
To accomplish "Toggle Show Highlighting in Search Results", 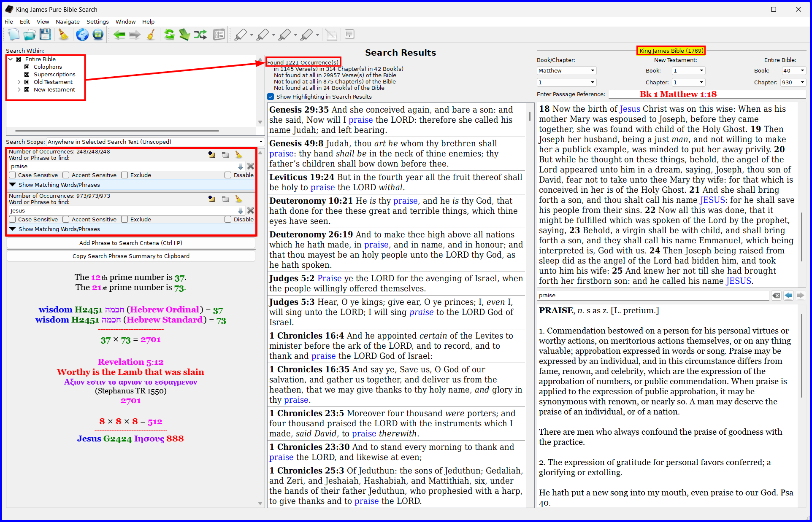I will coord(271,97).
